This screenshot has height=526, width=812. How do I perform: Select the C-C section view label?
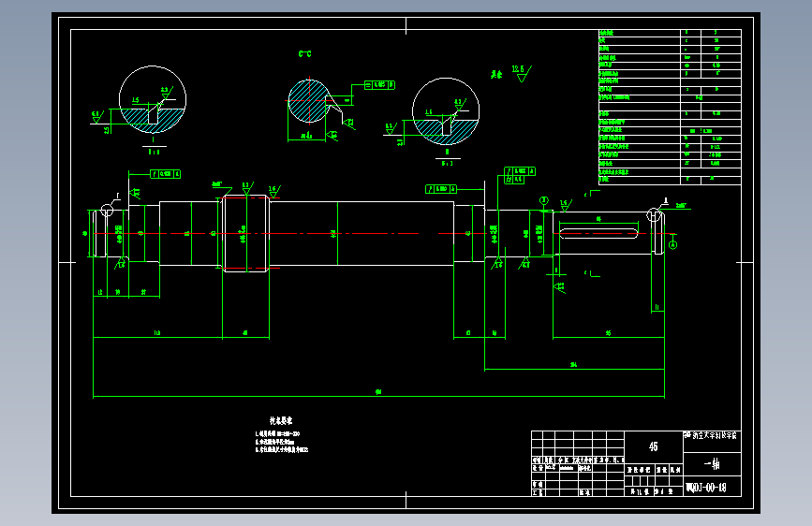click(x=305, y=54)
